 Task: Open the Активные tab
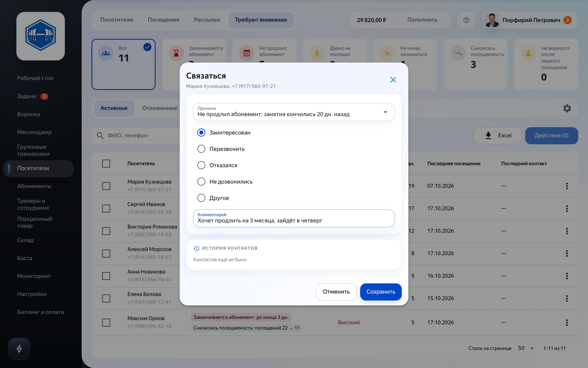(114, 108)
